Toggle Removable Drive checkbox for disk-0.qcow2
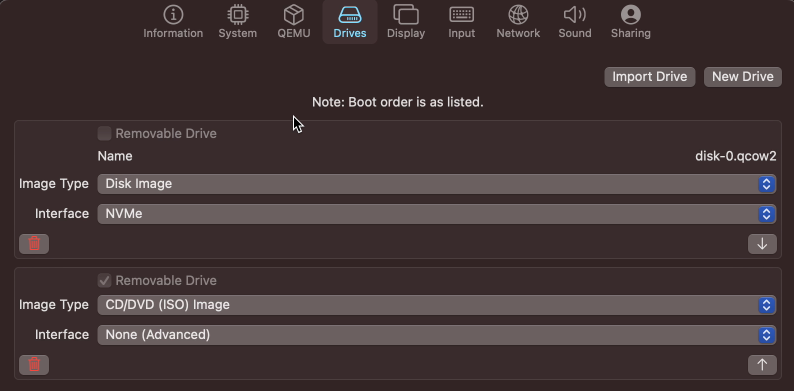The width and height of the screenshot is (794, 391). click(104, 134)
